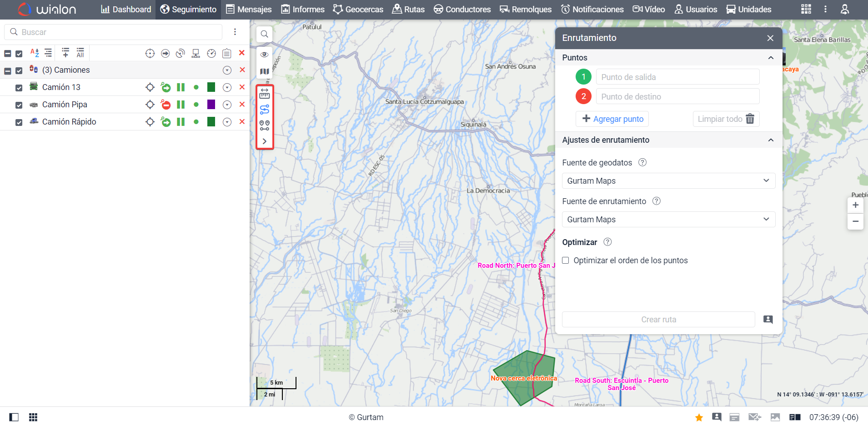Click Agregar punto button
Screen dimensions: 868x426
[x=612, y=119]
